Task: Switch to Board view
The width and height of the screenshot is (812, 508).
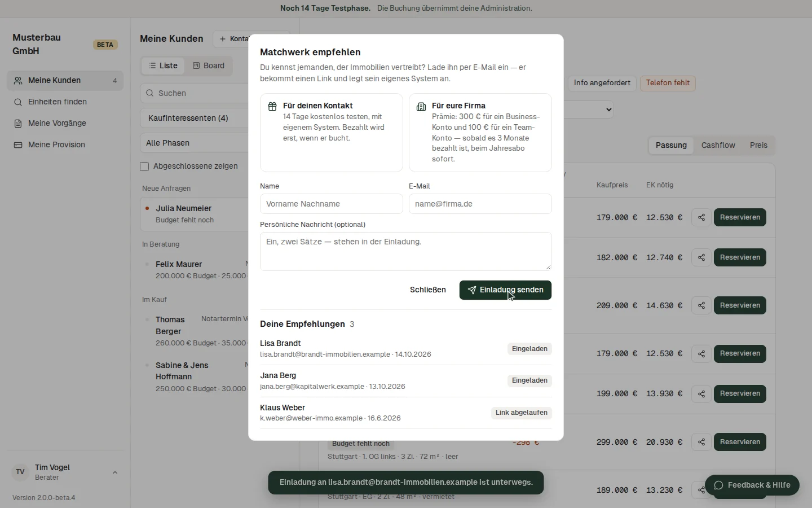Action: tap(209, 65)
